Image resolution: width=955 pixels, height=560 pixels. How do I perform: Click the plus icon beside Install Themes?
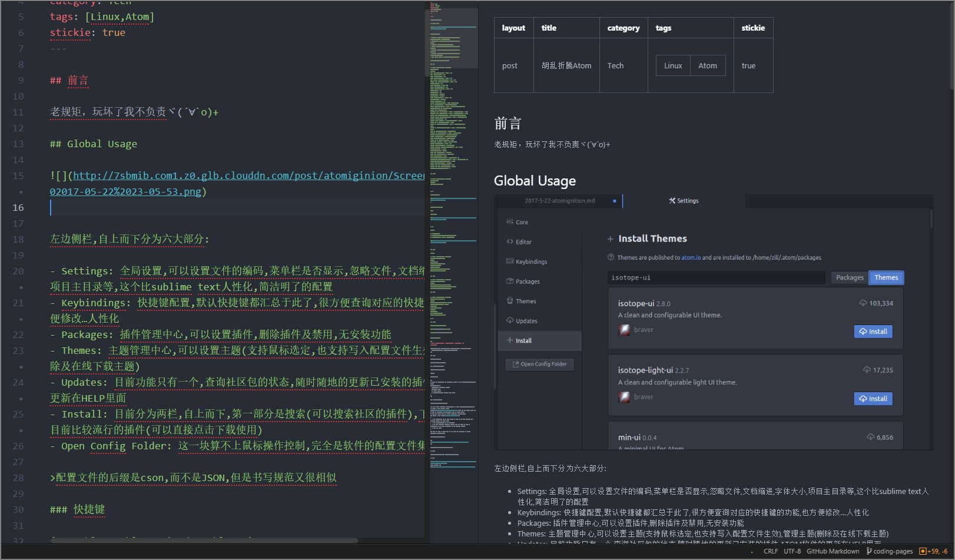click(x=611, y=238)
